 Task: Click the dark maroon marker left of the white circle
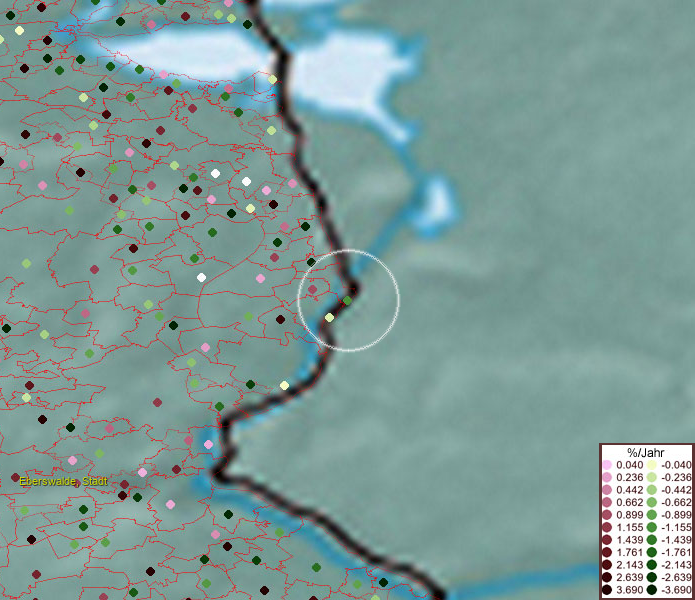pos(280,320)
